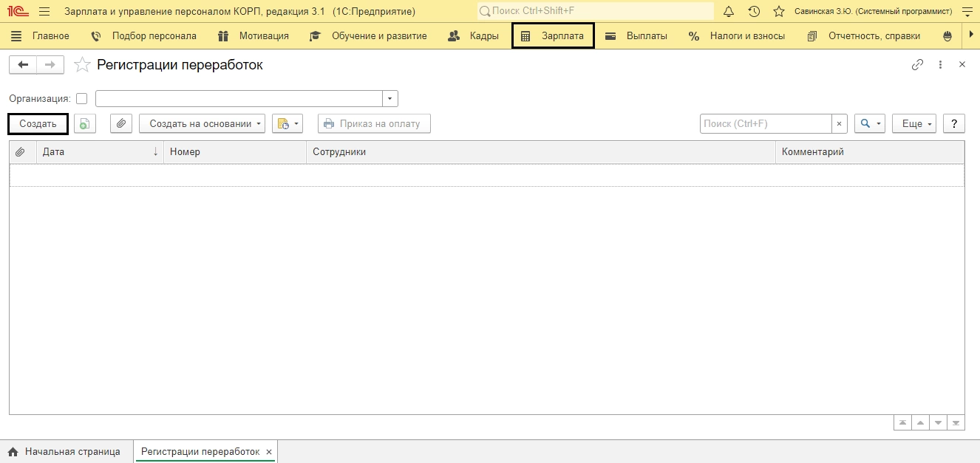980x463 pixels.
Task: Click the Приказ на оплату print button
Action: coord(374,124)
